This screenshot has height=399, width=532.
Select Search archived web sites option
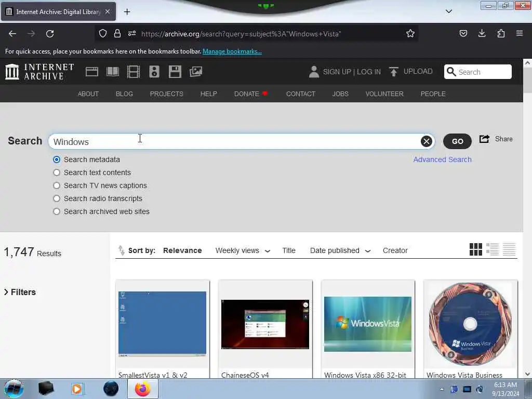(x=57, y=211)
